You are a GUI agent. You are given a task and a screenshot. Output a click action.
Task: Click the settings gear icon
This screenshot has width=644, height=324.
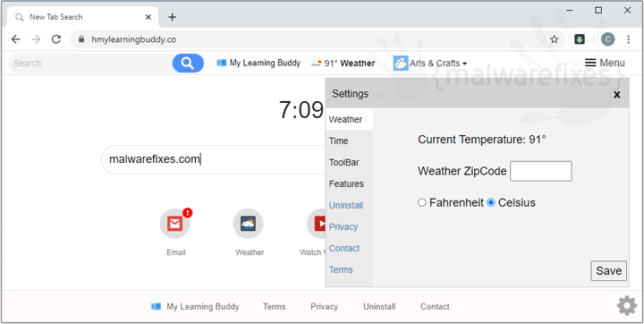click(627, 306)
